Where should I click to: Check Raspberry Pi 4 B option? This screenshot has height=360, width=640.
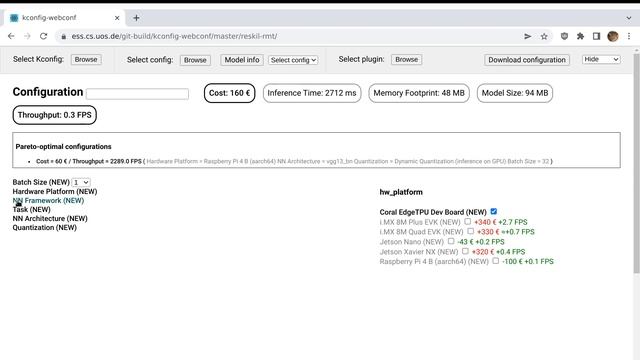point(495,260)
